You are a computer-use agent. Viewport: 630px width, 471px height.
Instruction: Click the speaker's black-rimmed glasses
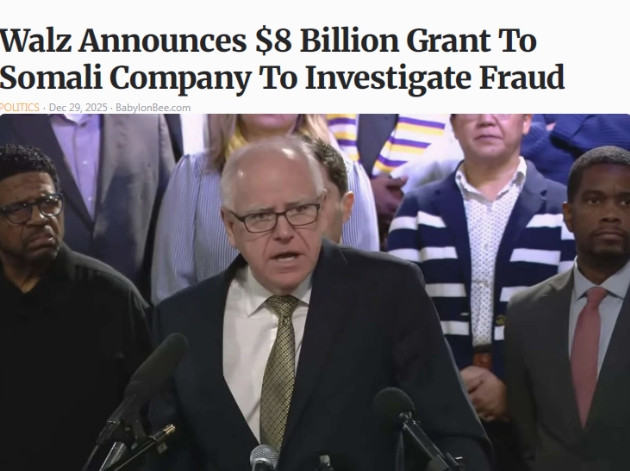(x=276, y=217)
